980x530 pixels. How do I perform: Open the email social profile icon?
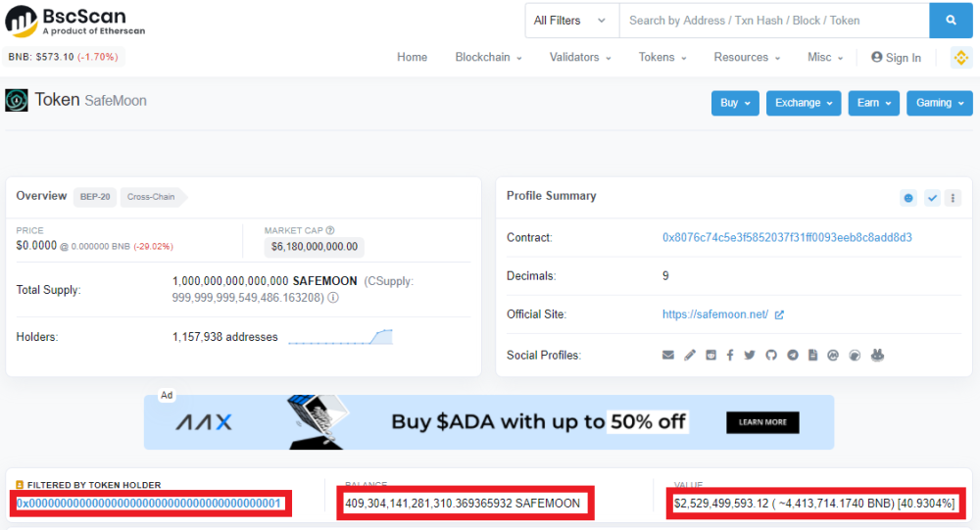668,355
